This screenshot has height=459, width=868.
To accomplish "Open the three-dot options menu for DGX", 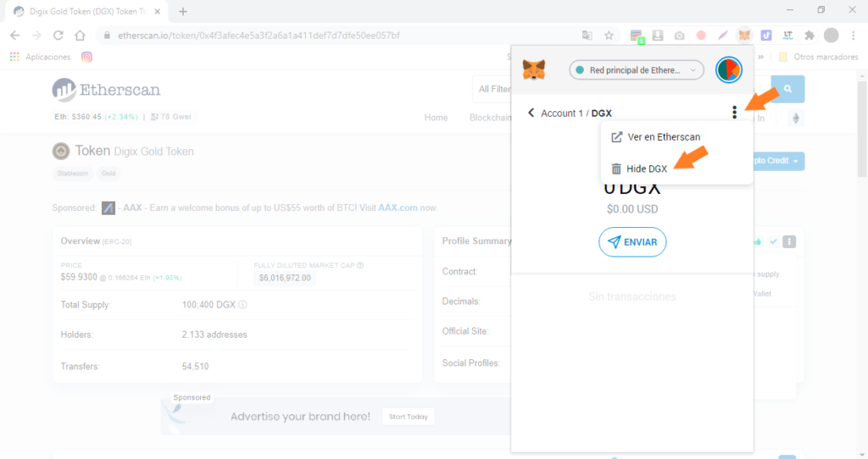I will pyautogui.click(x=735, y=113).
